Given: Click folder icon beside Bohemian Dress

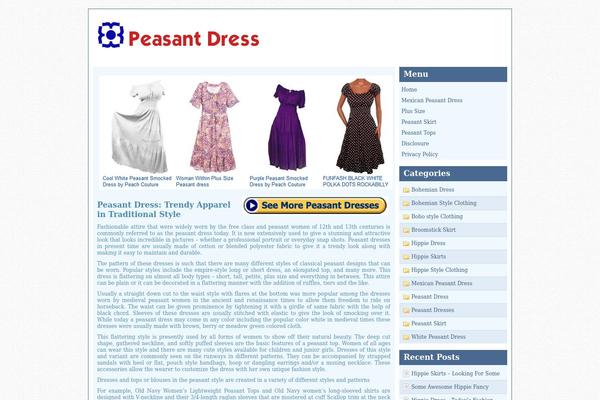Looking at the screenshot, I should [406, 190].
